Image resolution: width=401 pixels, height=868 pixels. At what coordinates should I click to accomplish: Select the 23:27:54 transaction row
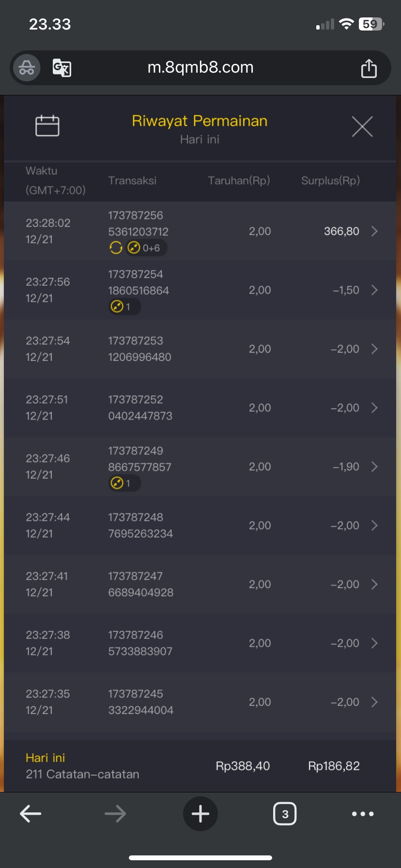[x=200, y=349]
